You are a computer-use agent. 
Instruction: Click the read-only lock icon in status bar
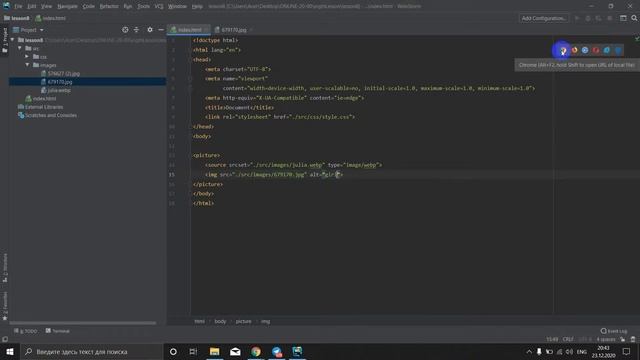pyautogui.click(x=622, y=339)
